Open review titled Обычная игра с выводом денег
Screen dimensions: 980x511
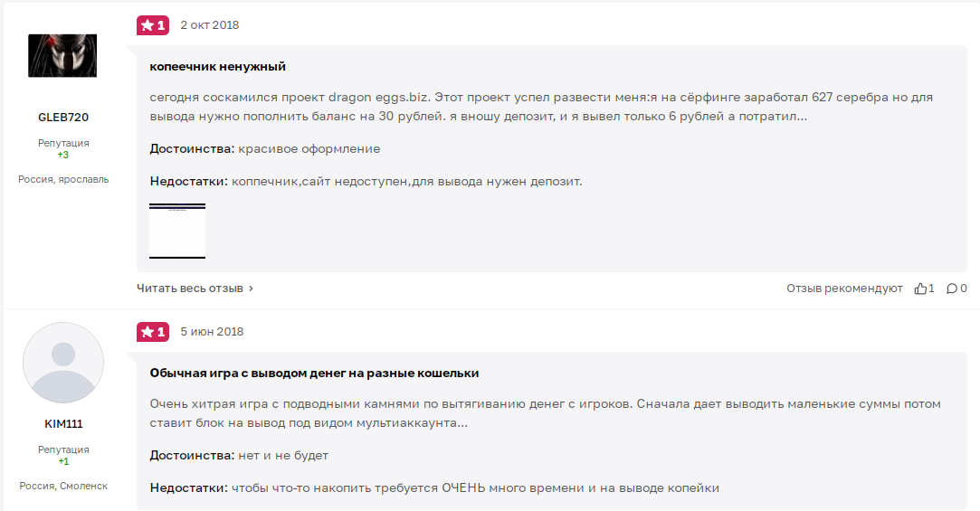click(314, 373)
